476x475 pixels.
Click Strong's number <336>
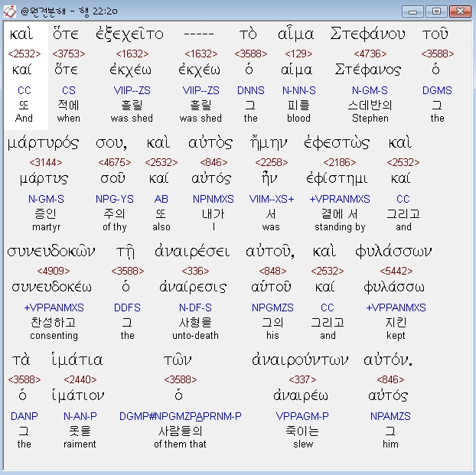pos(195,271)
